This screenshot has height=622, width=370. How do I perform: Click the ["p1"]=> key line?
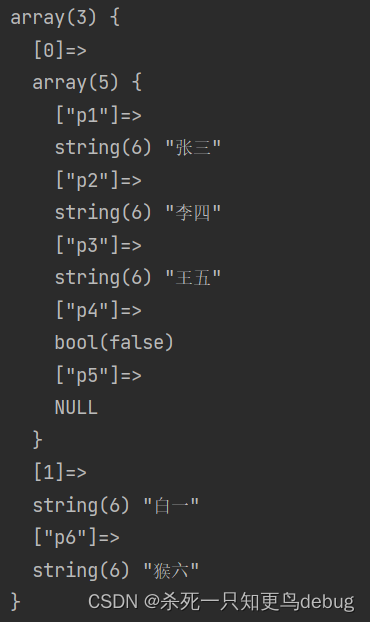pyautogui.click(x=98, y=116)
